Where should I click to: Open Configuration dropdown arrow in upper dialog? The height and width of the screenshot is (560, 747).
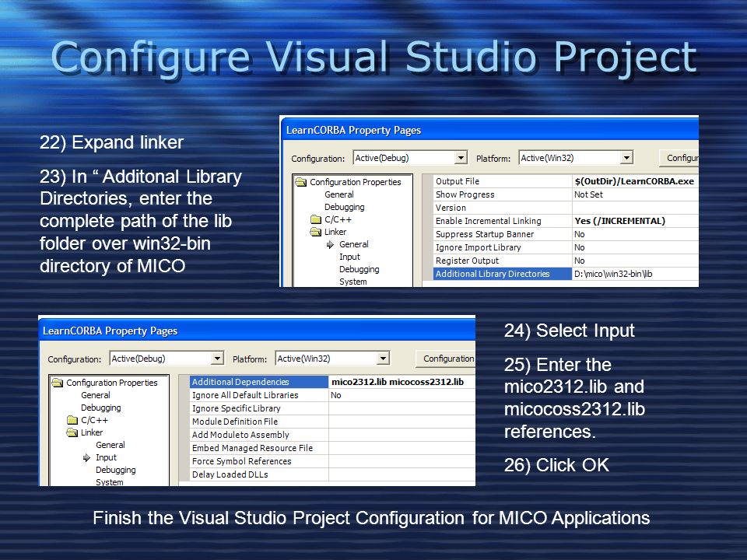[461, 158]
